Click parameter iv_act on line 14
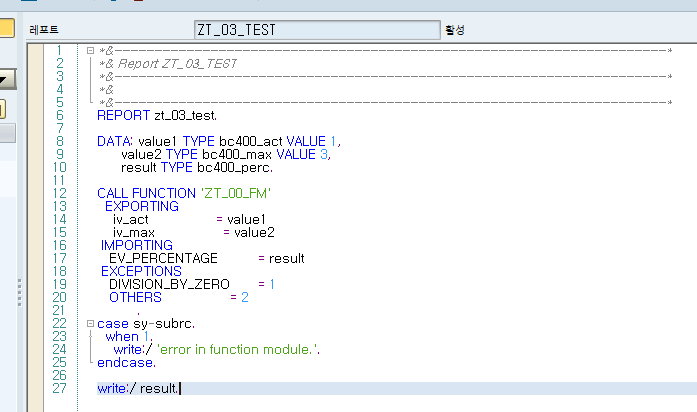This screenshot has width=697, height=412. coord(131,220)
